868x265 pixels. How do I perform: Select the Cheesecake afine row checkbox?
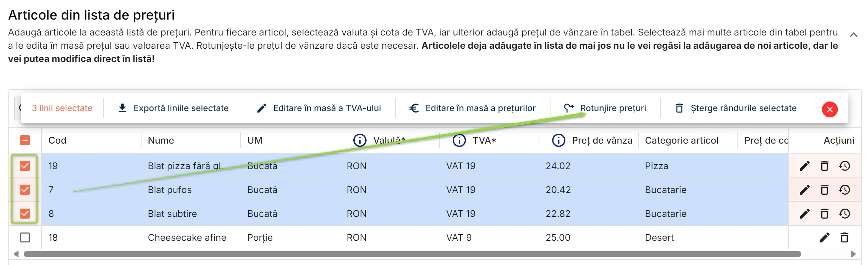tap(25, 238)
